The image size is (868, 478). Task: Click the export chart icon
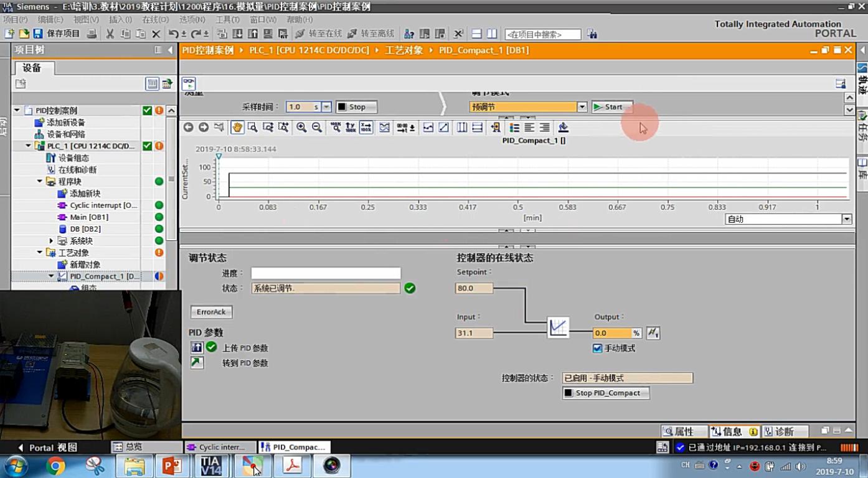click(564, 127)
